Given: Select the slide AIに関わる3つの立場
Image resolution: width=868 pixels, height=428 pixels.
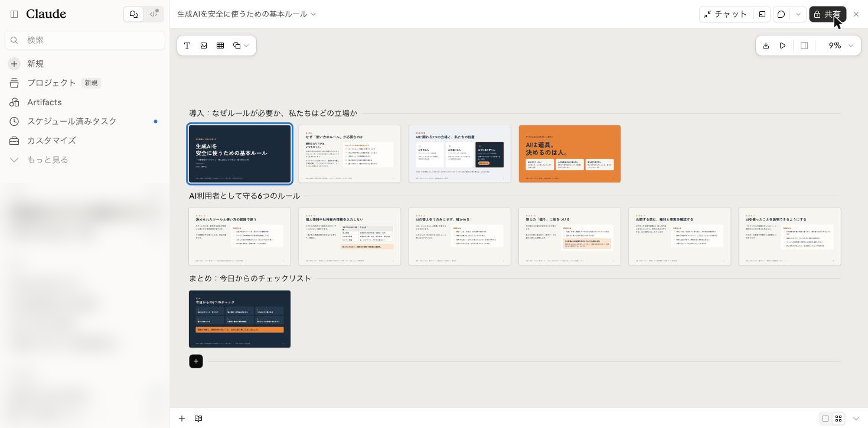Looking at the screenshot, I should point(459,154).
